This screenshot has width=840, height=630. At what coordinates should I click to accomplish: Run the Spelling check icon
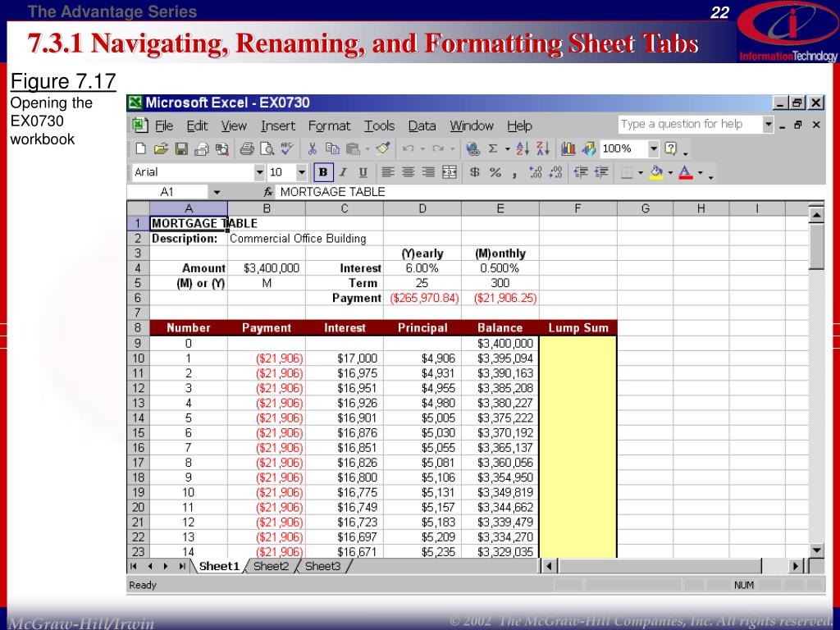(x=287, y=149)
